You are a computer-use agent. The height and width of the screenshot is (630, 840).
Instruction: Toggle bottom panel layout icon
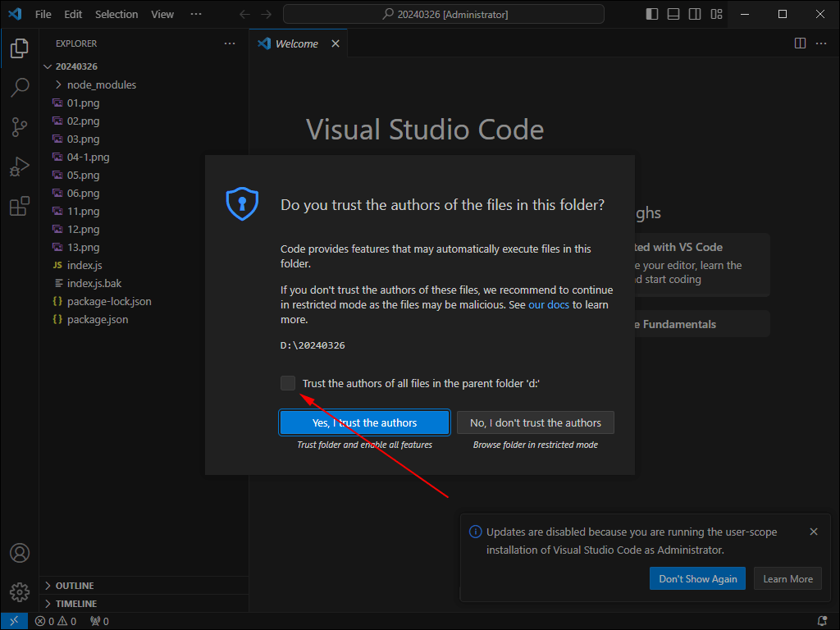click(673, 14)
